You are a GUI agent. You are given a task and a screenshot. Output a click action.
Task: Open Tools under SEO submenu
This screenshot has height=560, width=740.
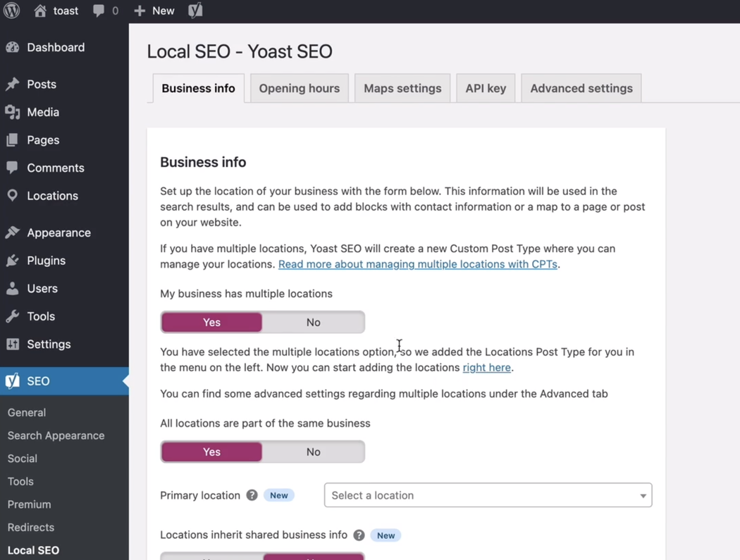click(x=20, y=481)
